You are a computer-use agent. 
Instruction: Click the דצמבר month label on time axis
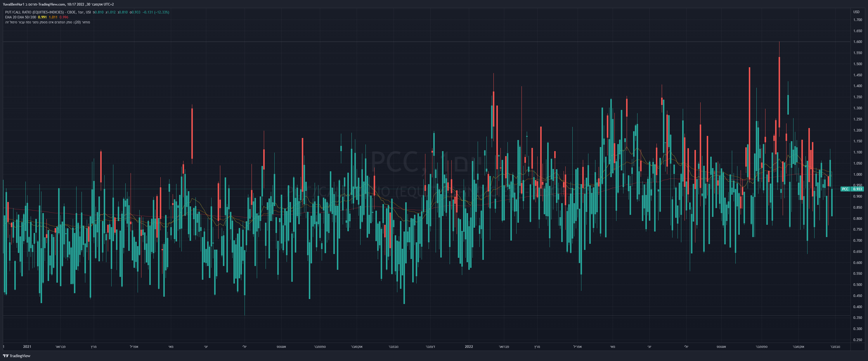click(x=430, y=346)
